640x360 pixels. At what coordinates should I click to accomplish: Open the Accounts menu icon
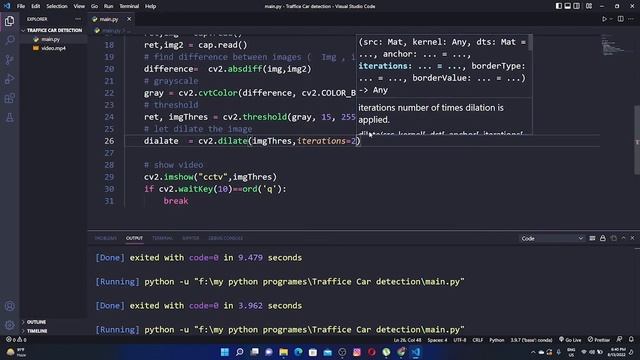pyautogui.click(x=9, y=306)
